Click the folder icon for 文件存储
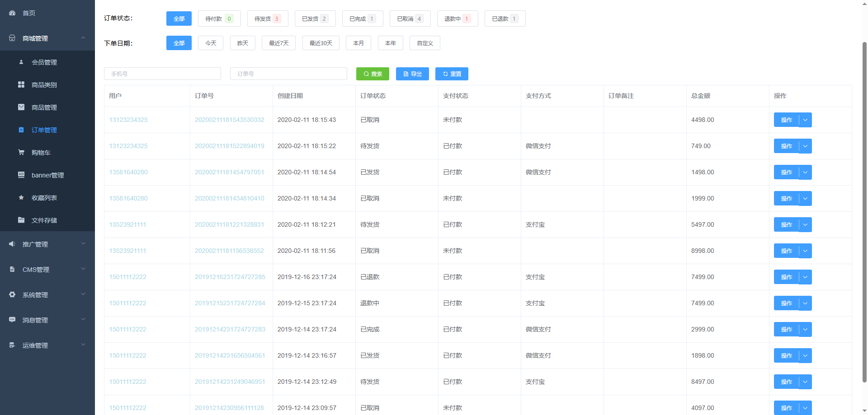Image resolution: width=868 pixels, height=415 pixels. point(21,220)
